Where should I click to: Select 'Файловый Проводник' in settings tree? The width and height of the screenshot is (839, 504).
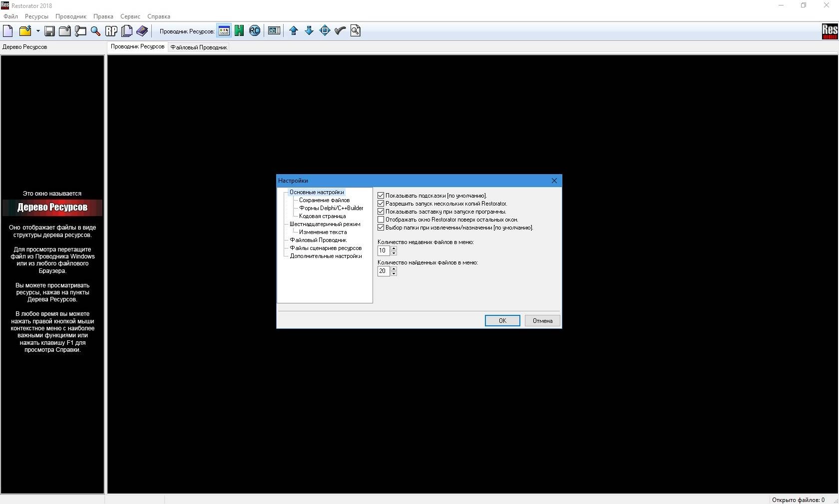318,240
